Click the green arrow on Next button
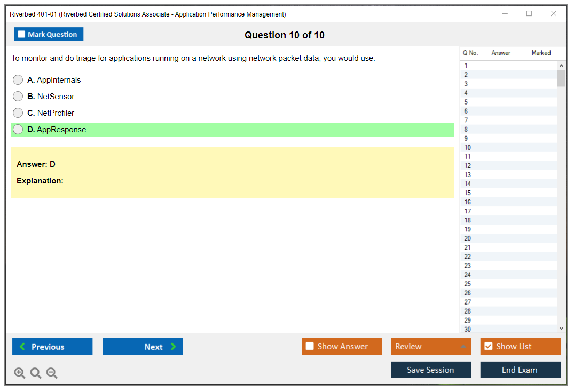The height and width of the screenshot is (392, 574). coord(174,347)
